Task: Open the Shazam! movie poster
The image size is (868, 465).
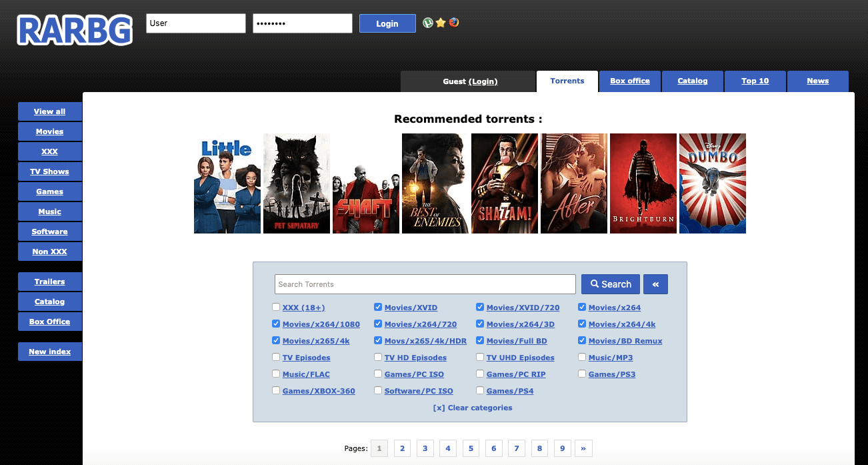Action: pyautogui.click(x=505, y=183)
